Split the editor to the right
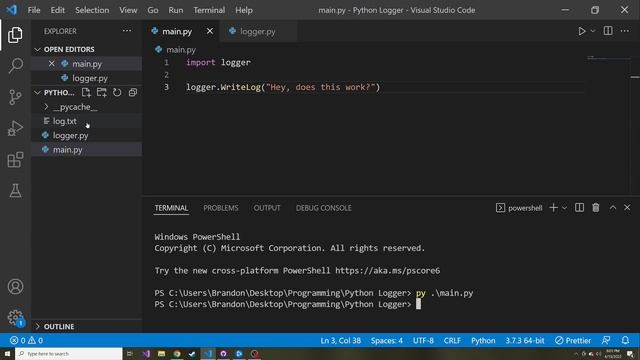This screenshot has height=360, width=640. coord(608,31)
